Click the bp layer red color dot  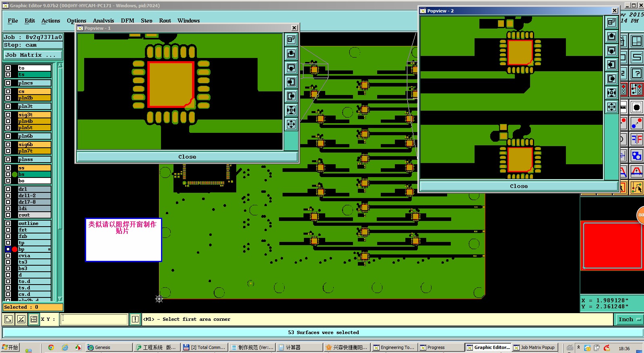[15, 249]
